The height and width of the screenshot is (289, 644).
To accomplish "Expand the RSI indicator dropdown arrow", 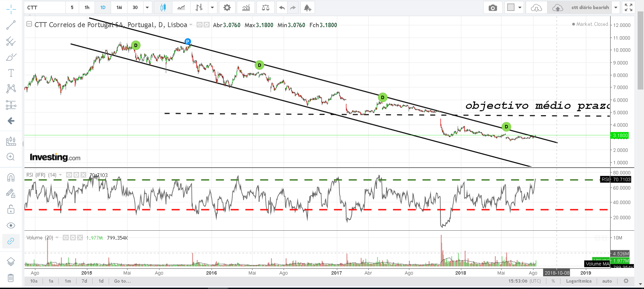I will click(x=60, y=175).
